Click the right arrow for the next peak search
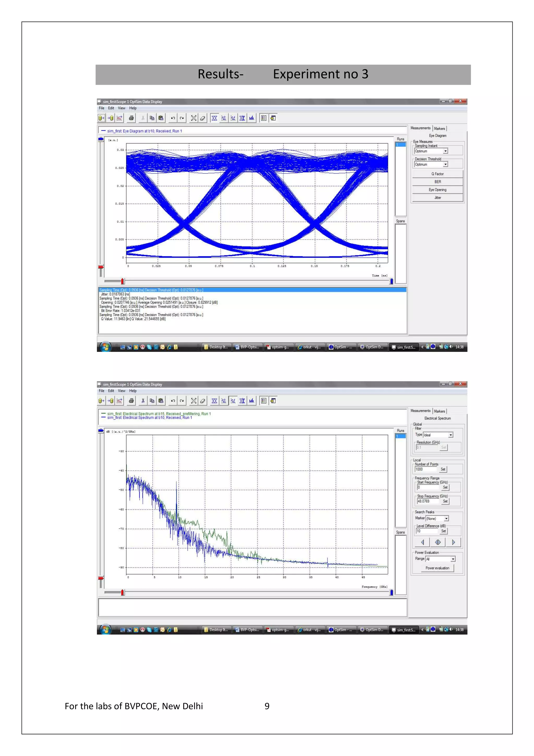Image resolution: width=534 pixels, height=756 pixels. click(453, 542)
